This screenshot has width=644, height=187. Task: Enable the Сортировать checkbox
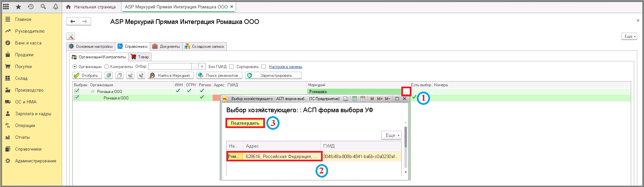[264, 67]
